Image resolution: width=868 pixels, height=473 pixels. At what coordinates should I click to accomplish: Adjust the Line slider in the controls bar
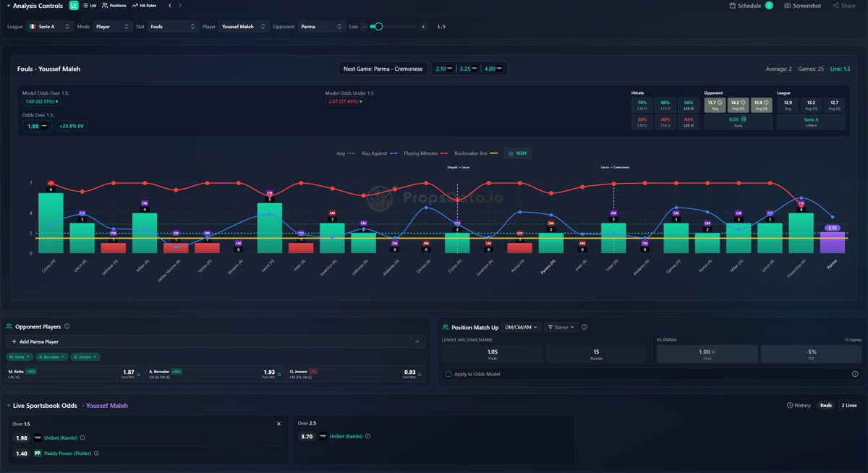pyautogui.click(x=378, y=25)
